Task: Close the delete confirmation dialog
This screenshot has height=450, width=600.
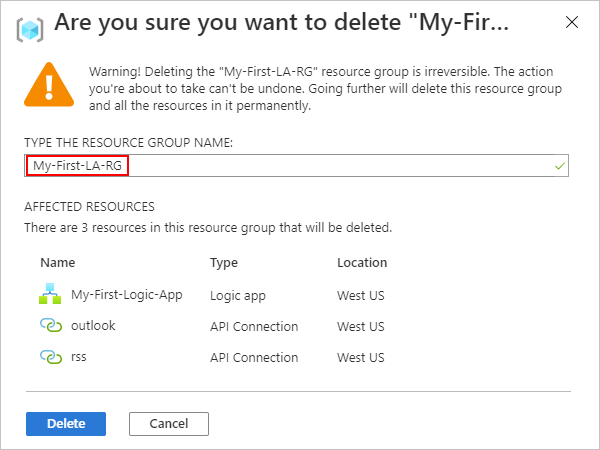Action: pos(571,22)
